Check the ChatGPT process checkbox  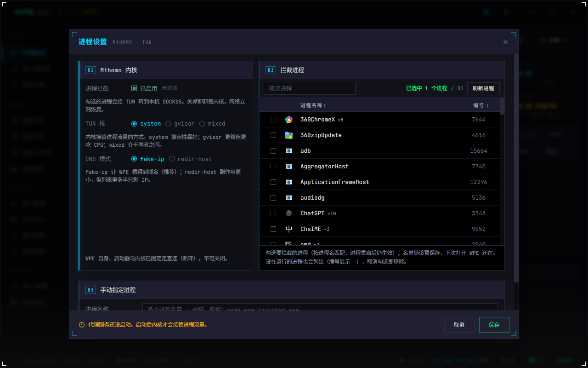tap(273, 213)
